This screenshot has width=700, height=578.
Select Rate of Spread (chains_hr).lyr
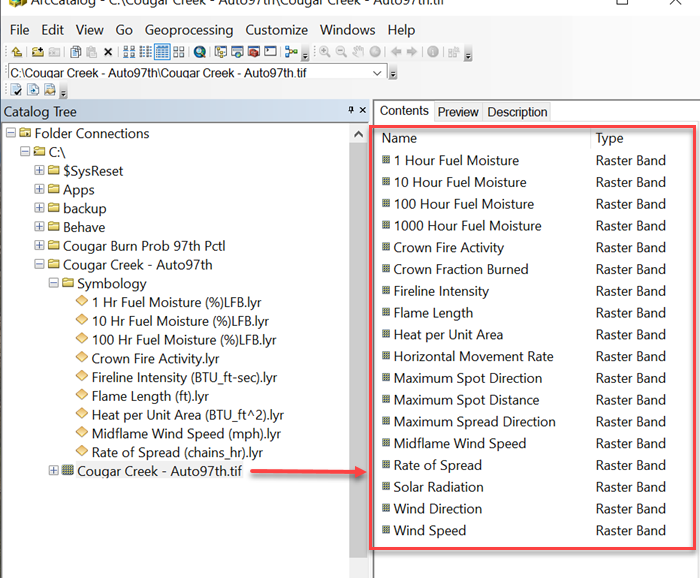coord(177,452)
